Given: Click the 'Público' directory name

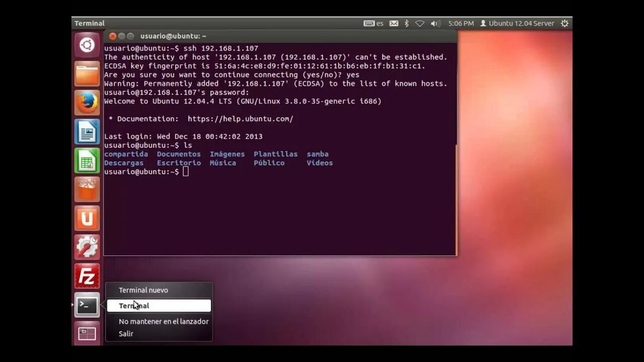Looking at the screenshot, I should (x=269, y=163).
